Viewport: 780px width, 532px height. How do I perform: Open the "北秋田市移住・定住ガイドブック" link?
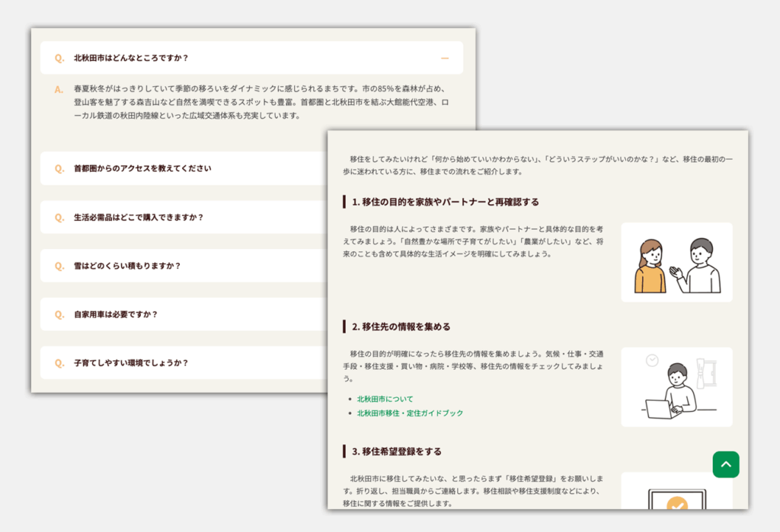click(409, 414)
